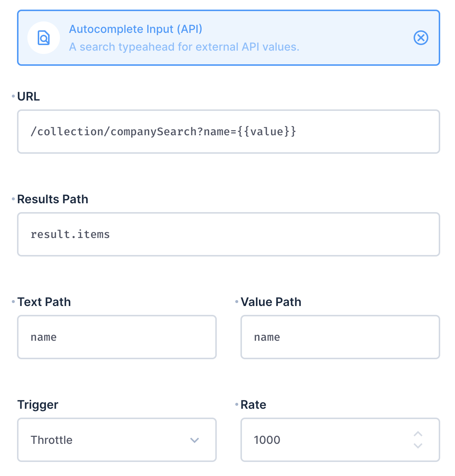Click the required dot beside Rate
Viewport: 455px width, 476px height.
pos(236,404)
